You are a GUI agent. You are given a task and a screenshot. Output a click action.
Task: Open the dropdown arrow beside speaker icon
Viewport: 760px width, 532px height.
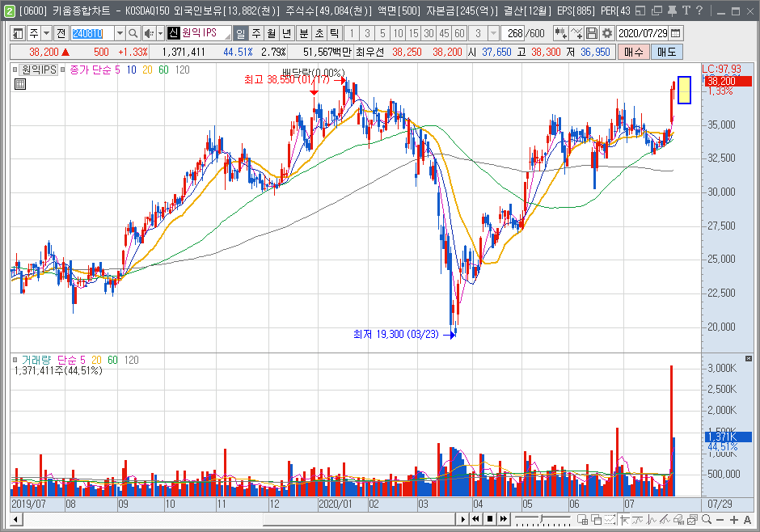[x=160, y=33]
